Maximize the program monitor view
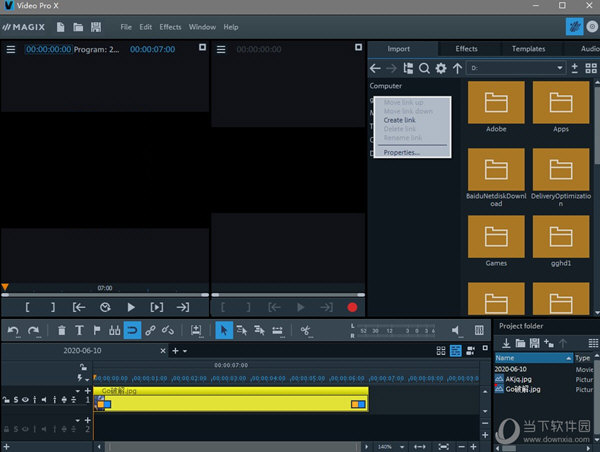Image resolution: width=600 pixels, height=452 pixels. click(x=202, y=47)
